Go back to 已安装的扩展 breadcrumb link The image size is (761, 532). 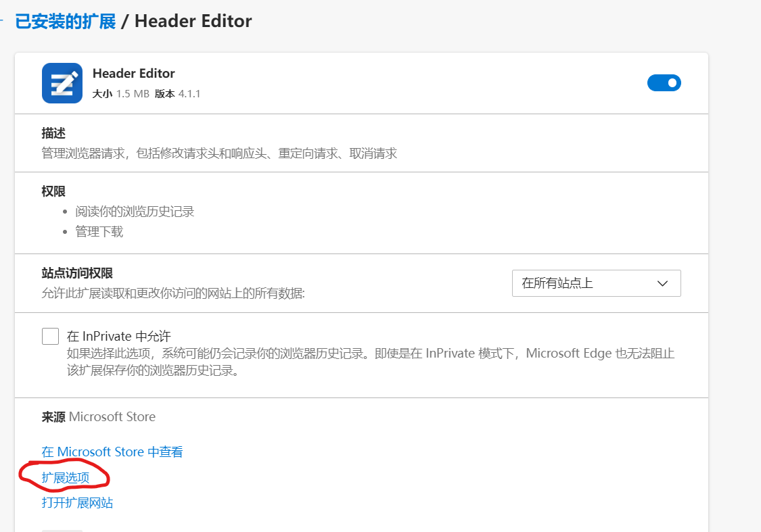coord(66,22)
